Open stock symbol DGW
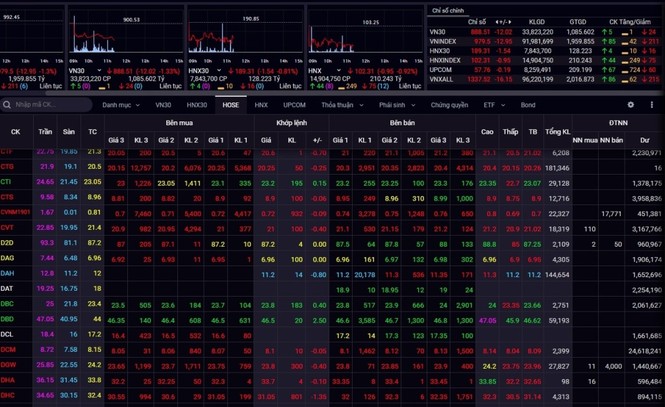 pyautogui.click(x=8, y=365)
